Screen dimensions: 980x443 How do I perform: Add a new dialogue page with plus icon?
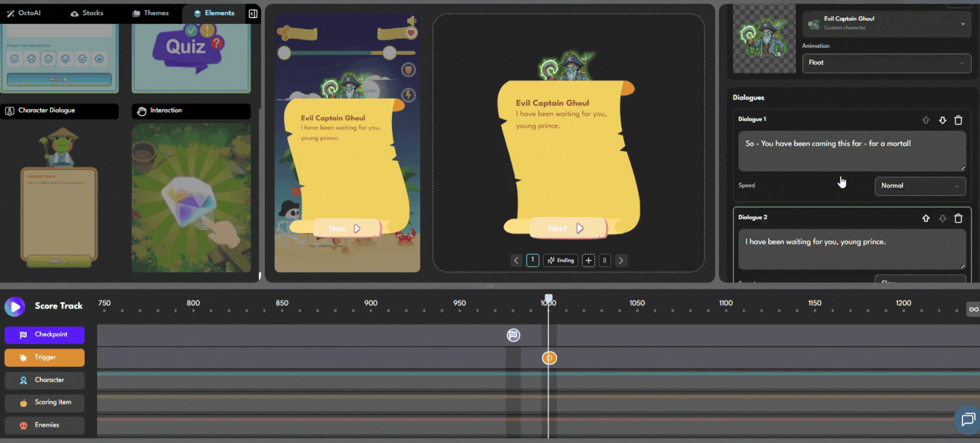pyautogui.click(x=588, y=260)
